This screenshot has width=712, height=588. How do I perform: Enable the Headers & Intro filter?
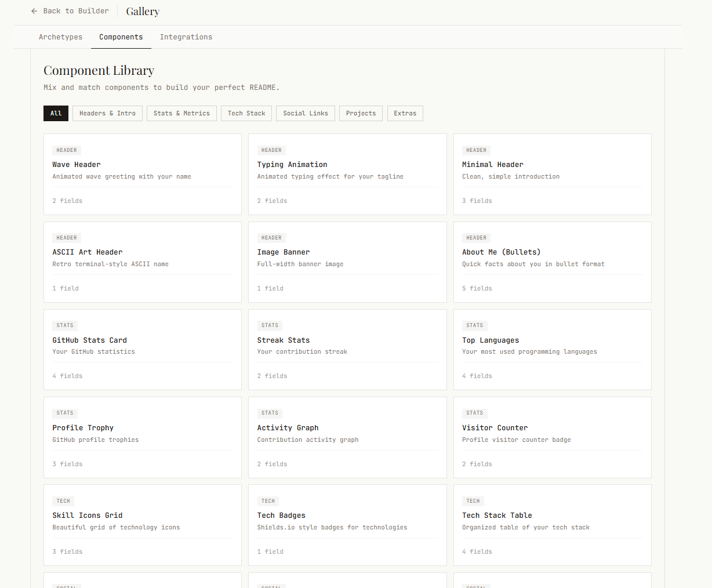tap(107, 113)
